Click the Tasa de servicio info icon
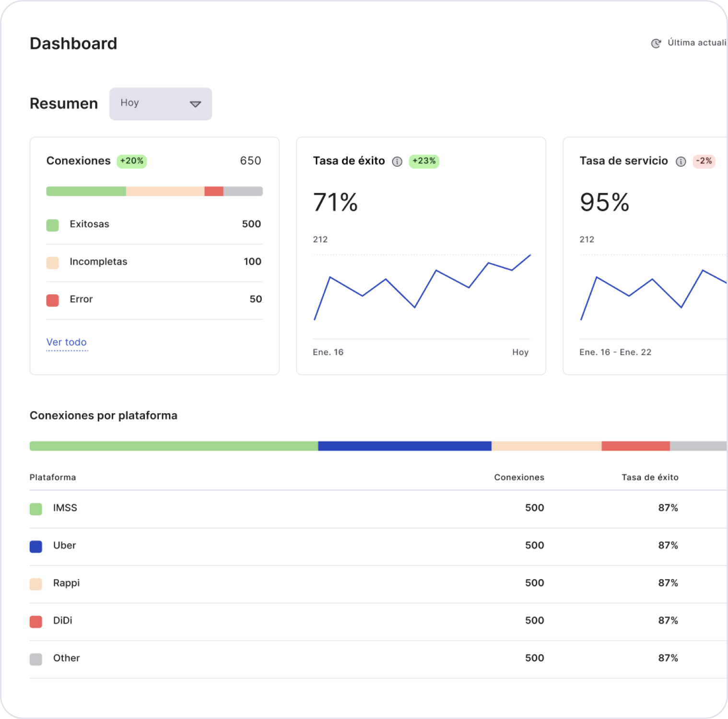This screenshot has width=728, height=719. 681,162
